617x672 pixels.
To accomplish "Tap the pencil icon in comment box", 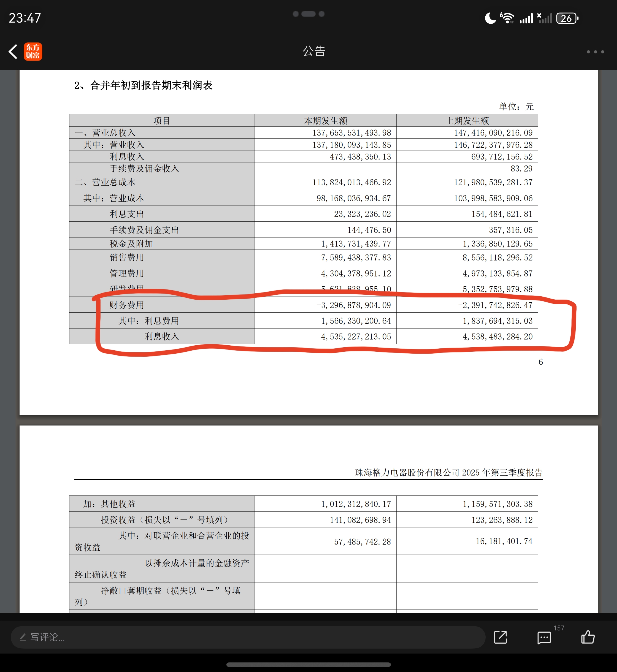I will [x=23, y=637].
